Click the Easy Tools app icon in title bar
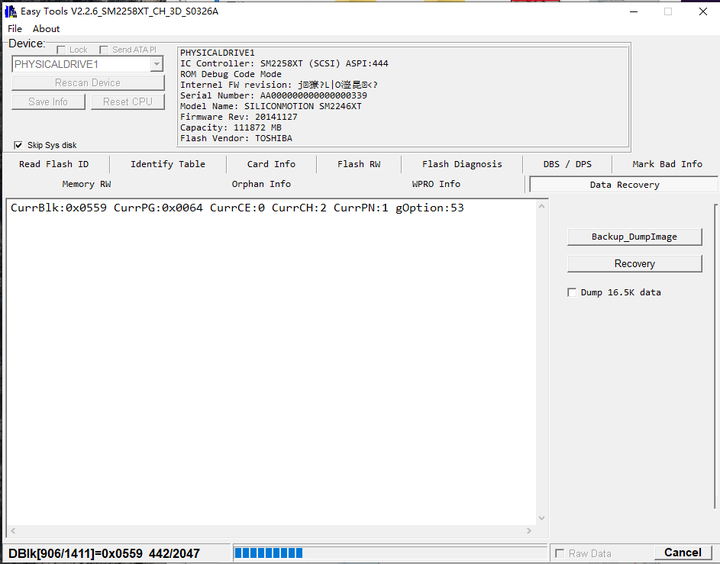 coord(11,11)
